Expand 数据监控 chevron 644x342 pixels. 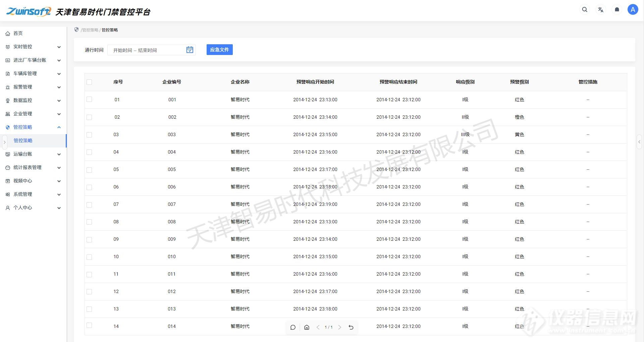pos(59,101)
